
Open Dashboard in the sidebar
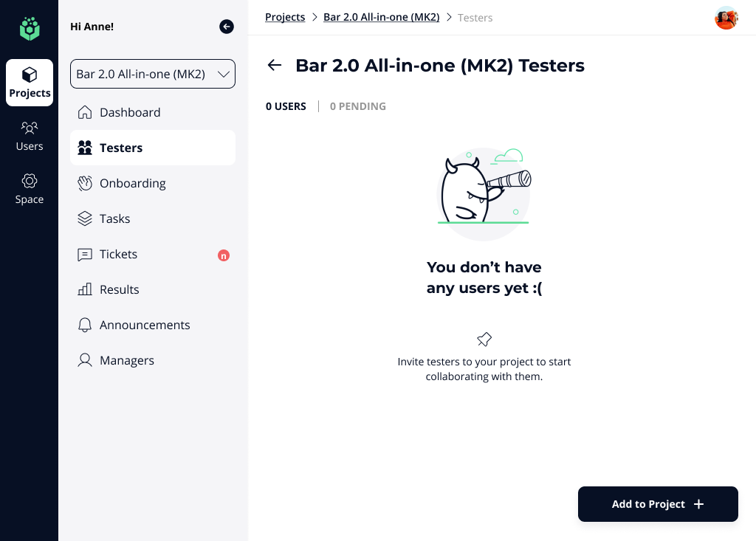[x=130, y=112]
